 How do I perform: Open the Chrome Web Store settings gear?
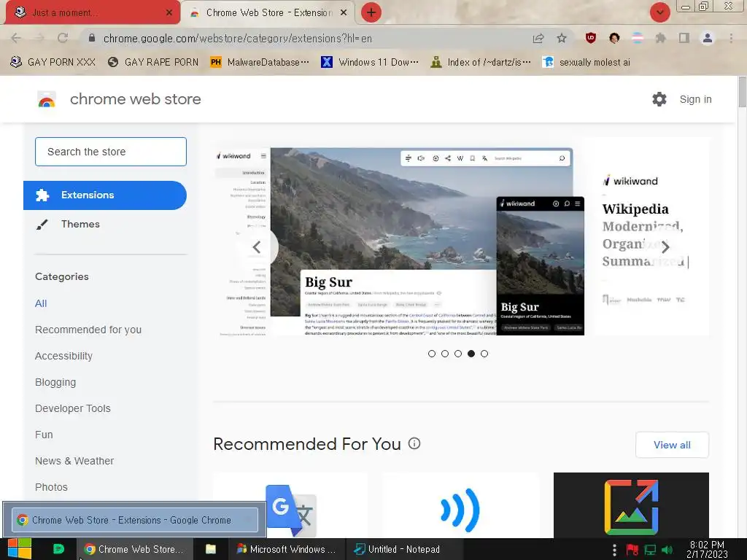tap(659, 99)
